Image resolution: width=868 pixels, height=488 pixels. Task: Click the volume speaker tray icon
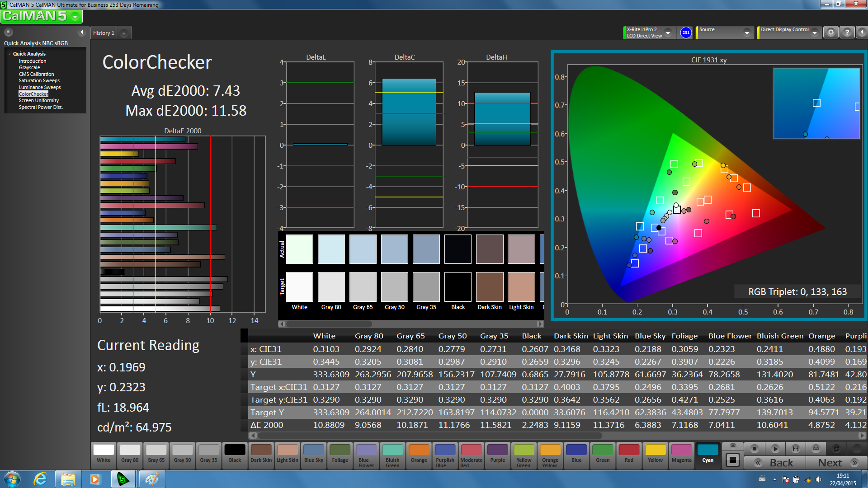(x=818, y=479)
